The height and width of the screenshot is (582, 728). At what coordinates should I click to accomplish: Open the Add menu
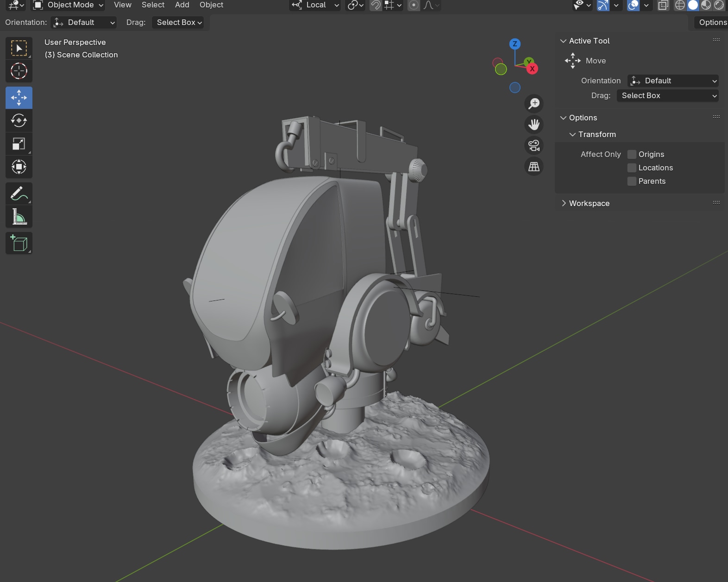tap(182, 5)
